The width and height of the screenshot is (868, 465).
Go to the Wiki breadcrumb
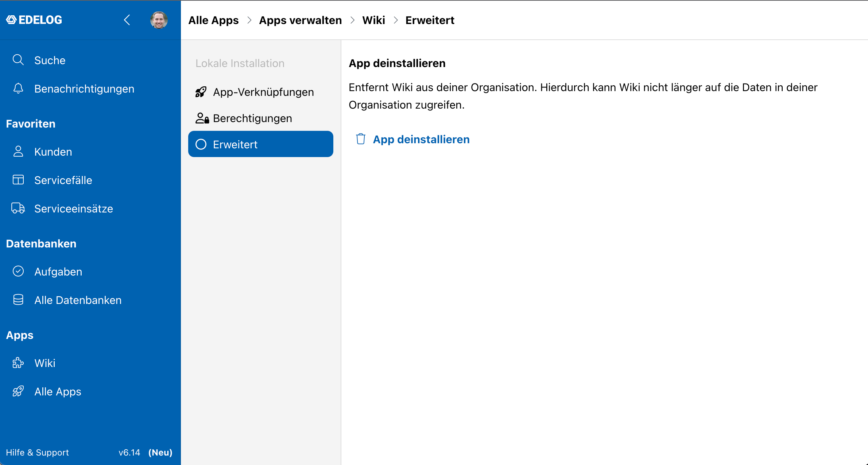click(373, 20)
